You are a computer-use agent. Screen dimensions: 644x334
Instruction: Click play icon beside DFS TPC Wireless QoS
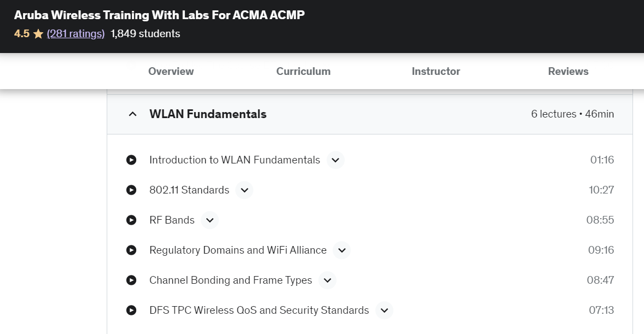pos(131,310)
